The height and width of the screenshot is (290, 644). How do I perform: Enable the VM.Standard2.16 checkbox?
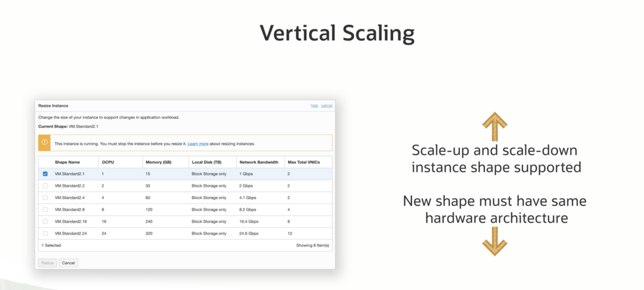click(x=45, y=221)
